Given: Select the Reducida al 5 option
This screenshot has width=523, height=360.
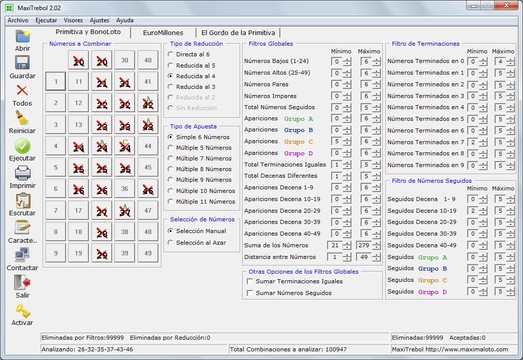Looking at the screenshot, I should click(x=192, y=65).
